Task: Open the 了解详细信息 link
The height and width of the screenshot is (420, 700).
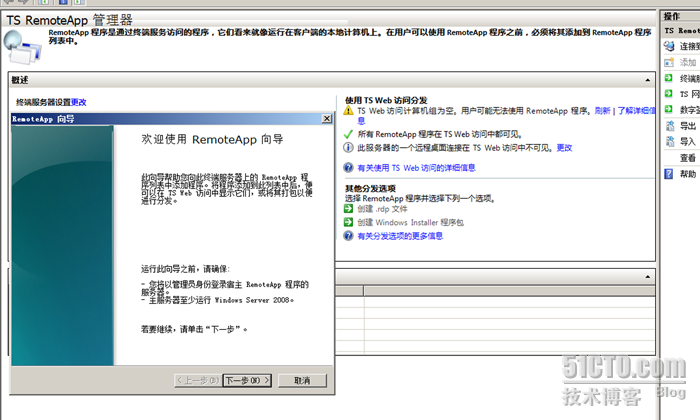Action: pyautogui.click(x=636, y=111)
